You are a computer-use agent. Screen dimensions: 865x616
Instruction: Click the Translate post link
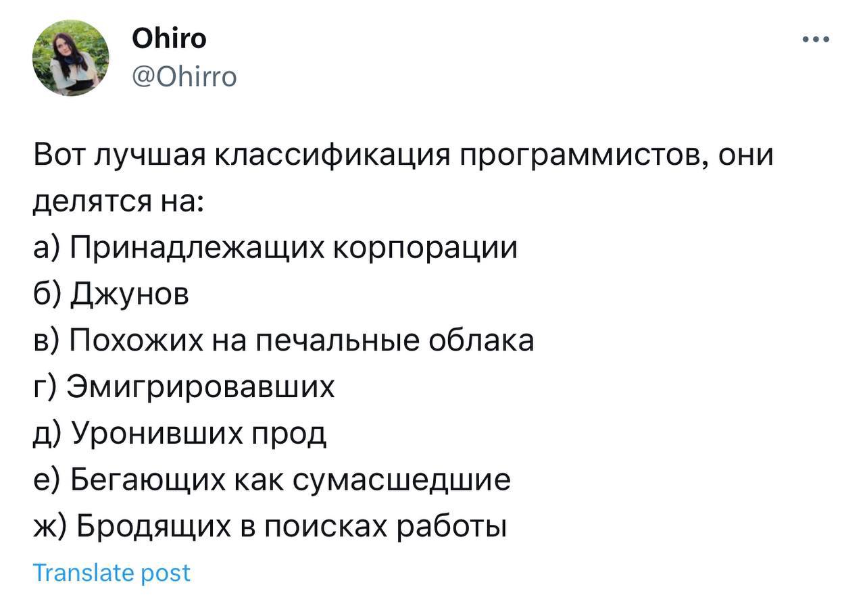click(112, 573)
